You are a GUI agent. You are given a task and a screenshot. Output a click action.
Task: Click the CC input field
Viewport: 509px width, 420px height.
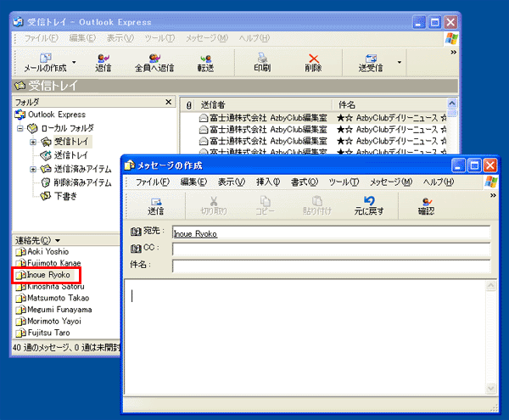coord(331,249)
